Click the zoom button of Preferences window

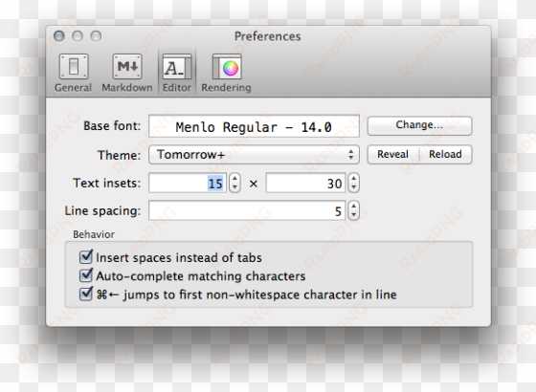click(96, 36)
